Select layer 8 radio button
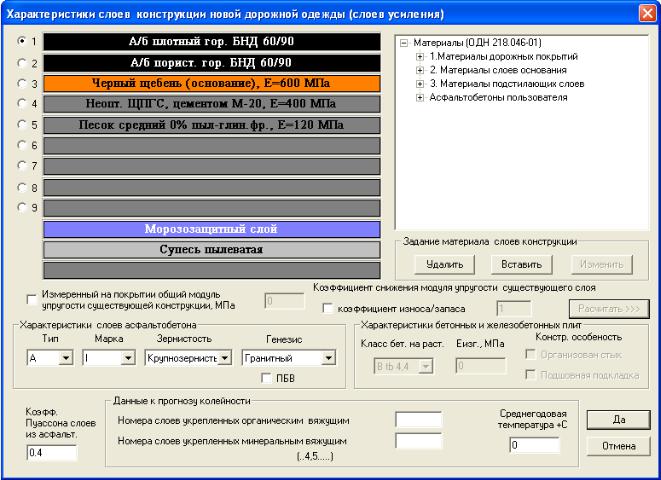Viewport: 661px width, 480px height. 21,187
